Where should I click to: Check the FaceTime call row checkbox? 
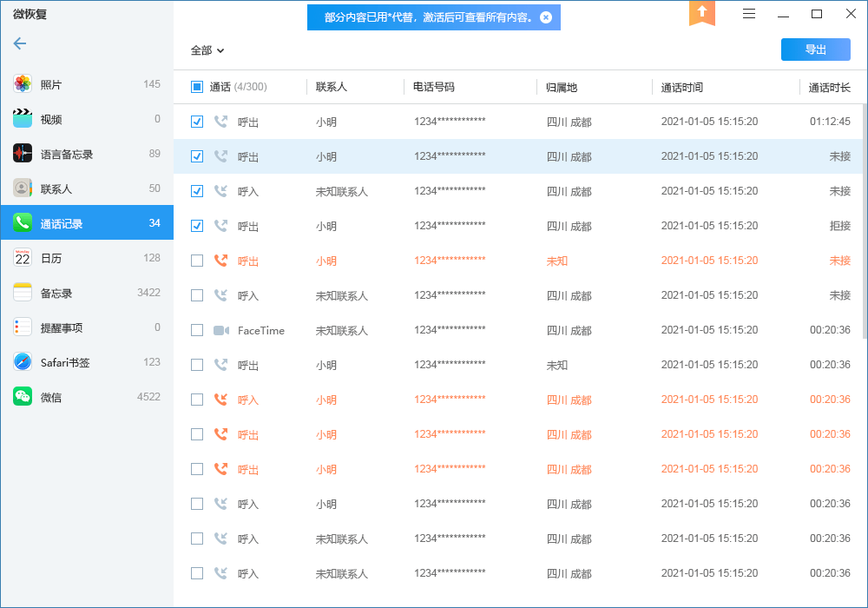click(196, 330)
